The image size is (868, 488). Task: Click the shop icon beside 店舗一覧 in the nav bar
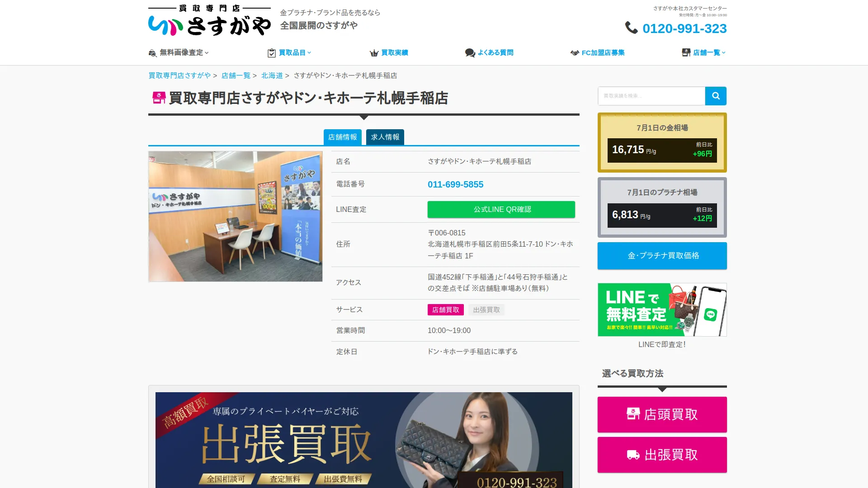click(686, 52)
